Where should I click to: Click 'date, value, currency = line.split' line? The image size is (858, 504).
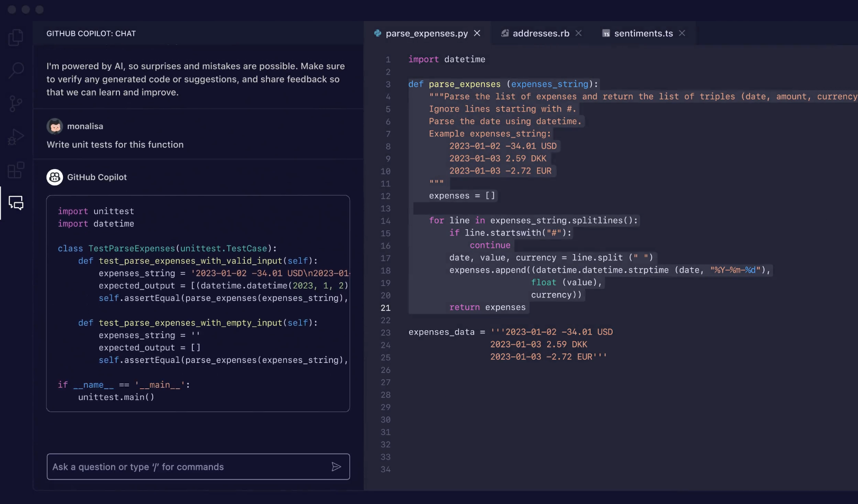551,258
